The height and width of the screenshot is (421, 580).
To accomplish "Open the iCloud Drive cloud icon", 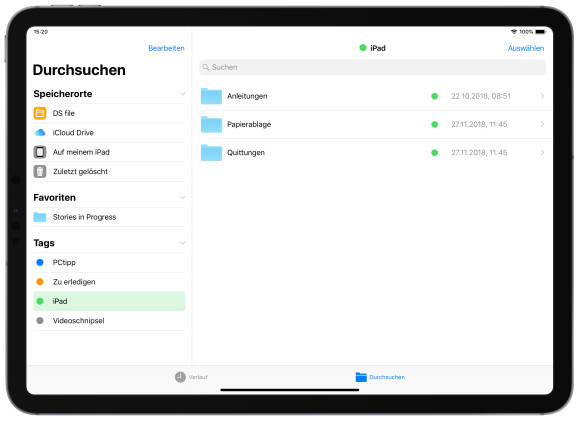I will (40, 132).
